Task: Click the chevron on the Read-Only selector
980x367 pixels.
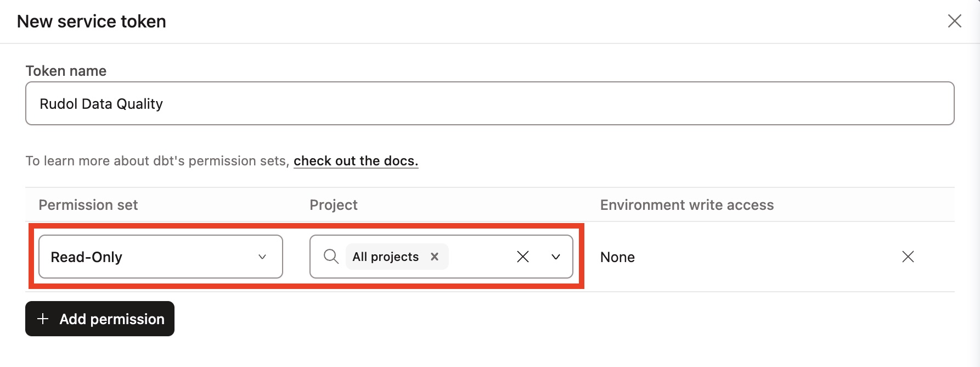Action: 262,257
